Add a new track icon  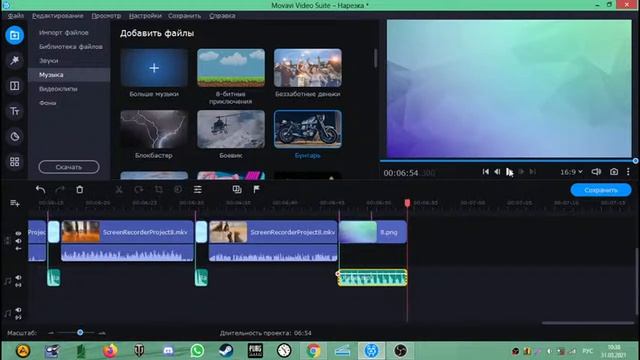click(x=15, y=203)
